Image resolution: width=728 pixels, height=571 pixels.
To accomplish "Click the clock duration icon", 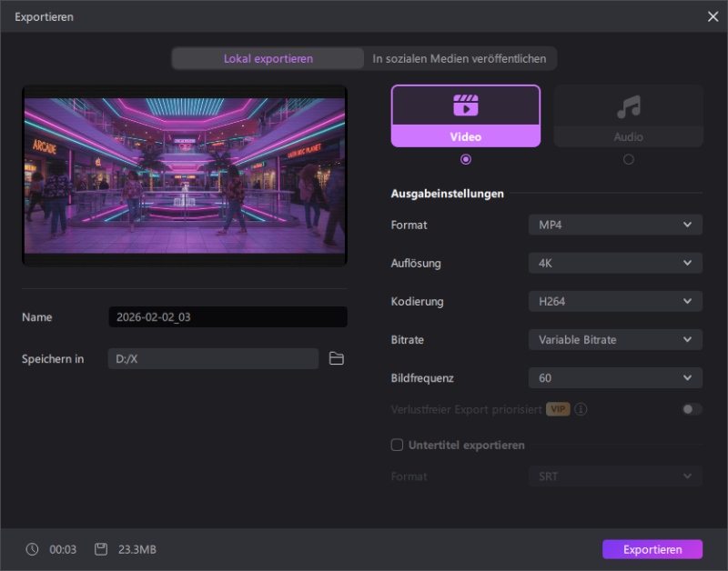I will click(x=33, y=549).
